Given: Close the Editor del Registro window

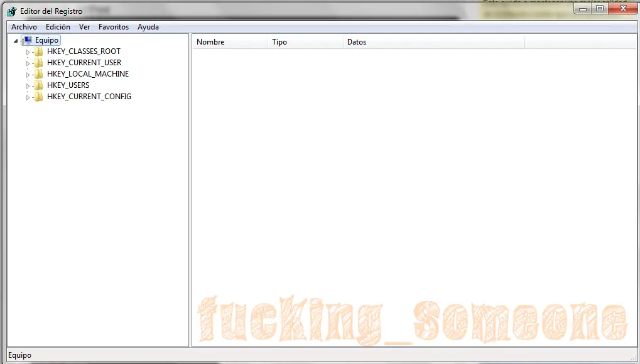Looking at the screenshot, I should coord(623,9).
